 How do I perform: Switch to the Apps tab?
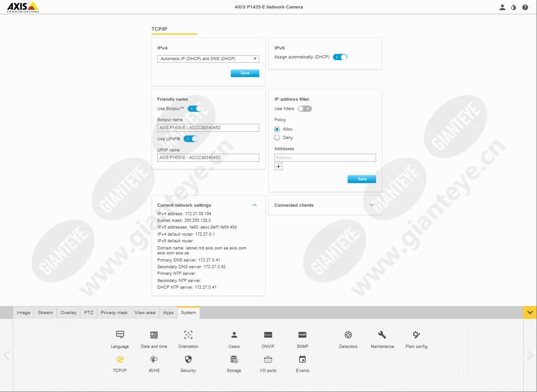[168, 313]
